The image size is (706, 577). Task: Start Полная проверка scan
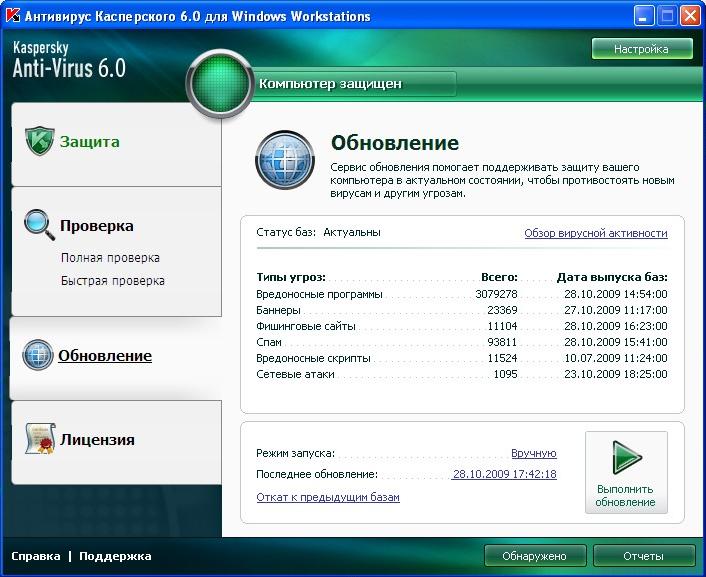(110, 258)
